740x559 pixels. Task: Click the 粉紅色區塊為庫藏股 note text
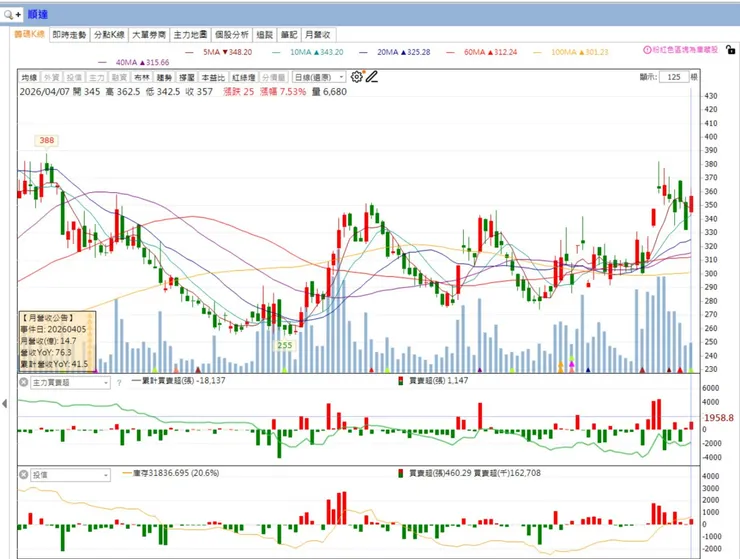click(x=685, y=50)
